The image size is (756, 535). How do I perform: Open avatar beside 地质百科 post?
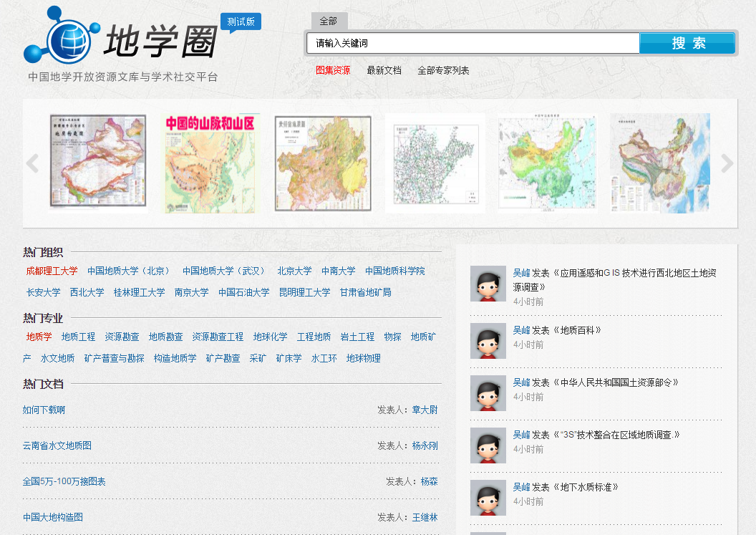tap(488, 341)
